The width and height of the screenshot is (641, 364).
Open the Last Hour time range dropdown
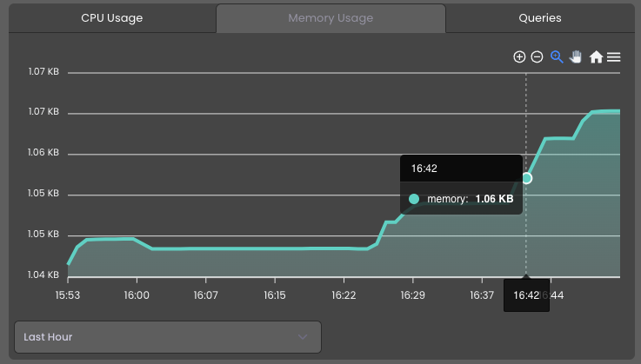pyautogui.click(x=168, y=337)
